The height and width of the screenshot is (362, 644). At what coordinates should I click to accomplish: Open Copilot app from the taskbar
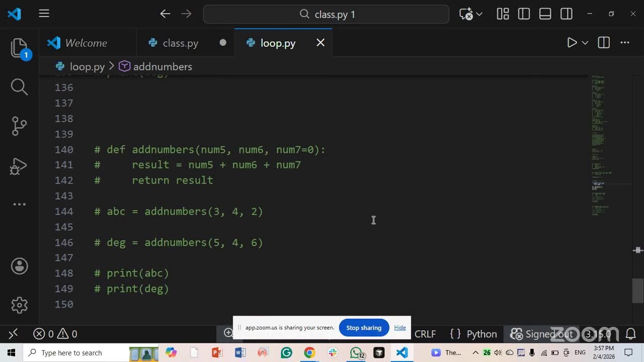point(171,353)
